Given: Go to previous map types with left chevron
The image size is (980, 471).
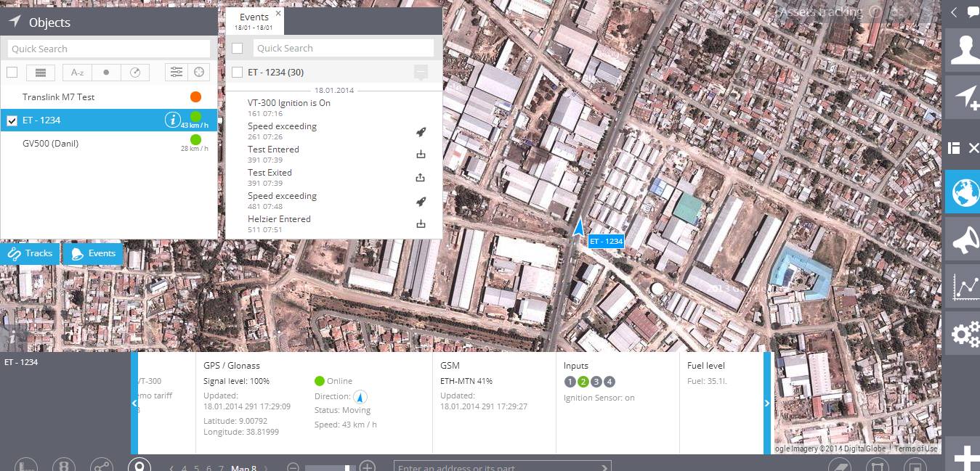Looking at the screenshot, I should tap(171, 468).
